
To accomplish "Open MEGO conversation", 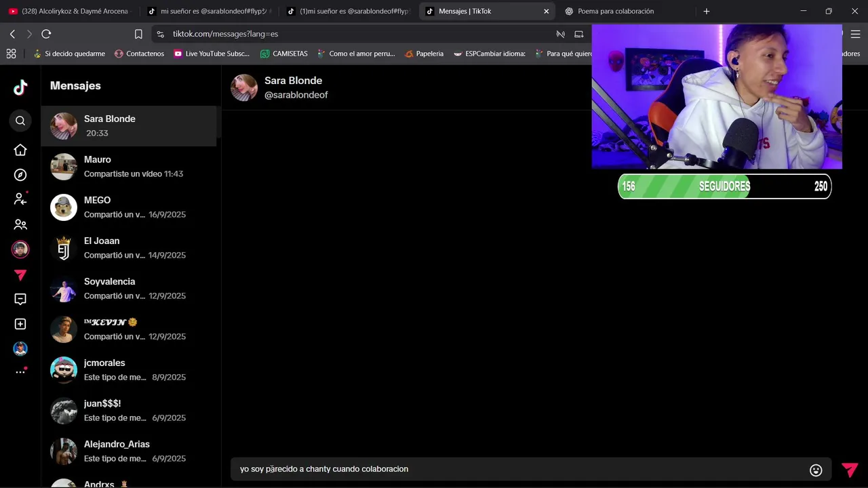I will [x=129, y=207].
